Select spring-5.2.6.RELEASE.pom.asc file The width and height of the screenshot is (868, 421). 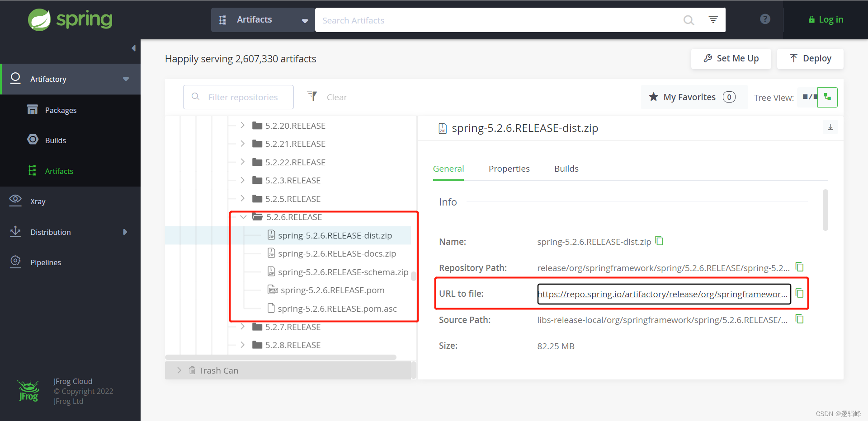[337, 309]
